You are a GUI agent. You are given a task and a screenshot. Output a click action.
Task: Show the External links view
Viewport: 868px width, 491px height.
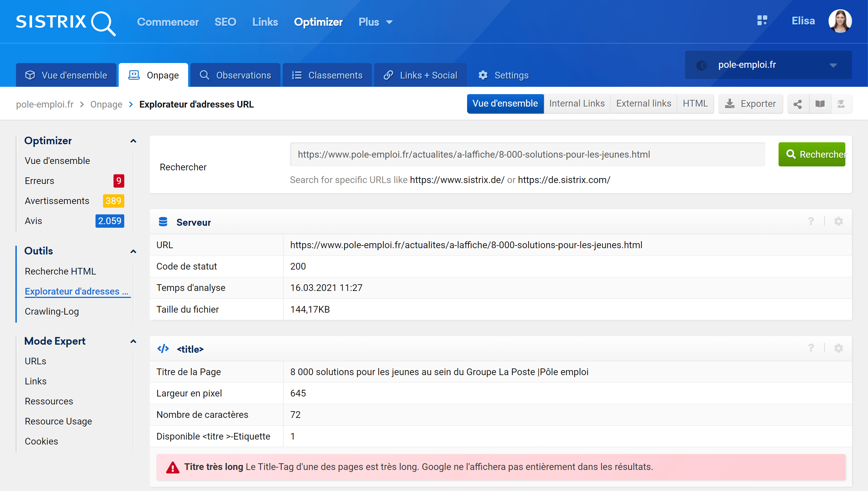644,104
